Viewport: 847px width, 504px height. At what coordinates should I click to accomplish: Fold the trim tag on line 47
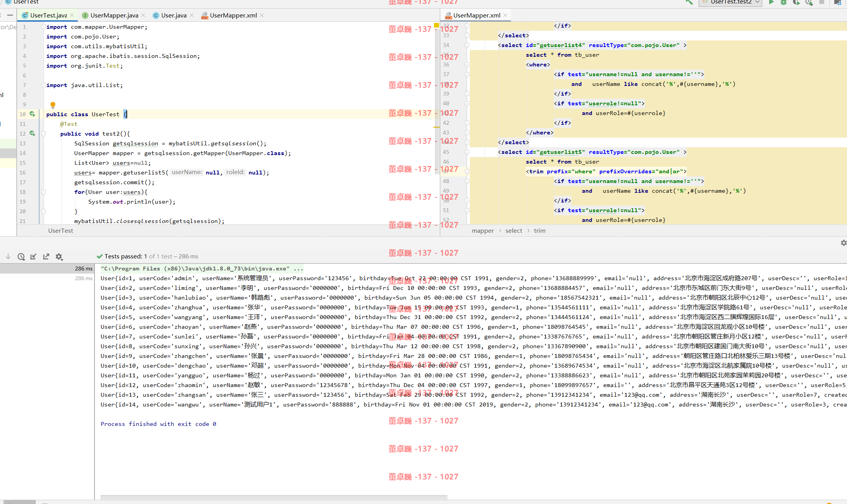[467, 171]
